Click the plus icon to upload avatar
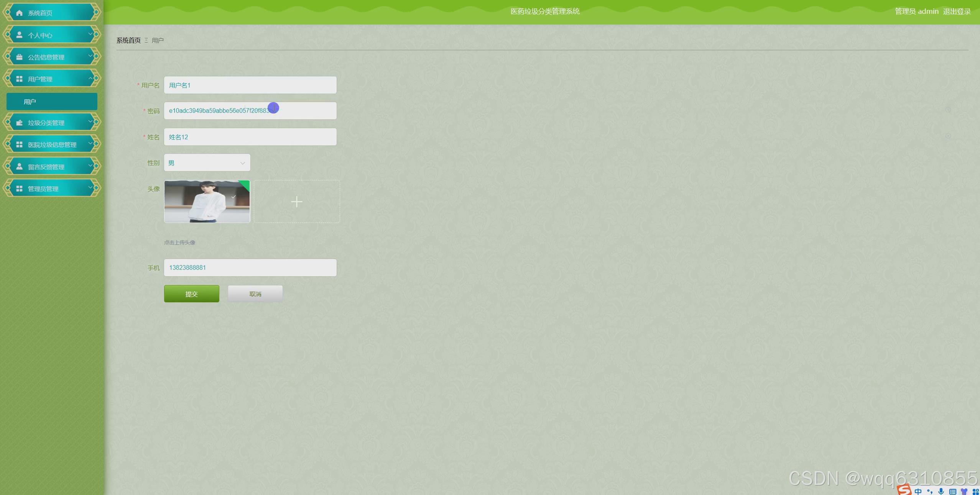This screenshot has width=980, height=495. point(297,202)
